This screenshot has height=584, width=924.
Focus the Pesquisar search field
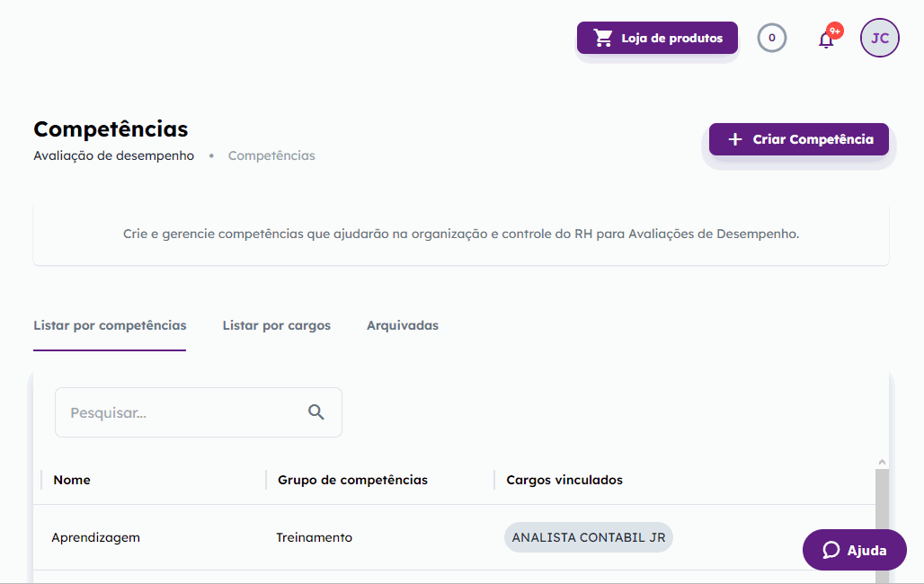(199, 412)
